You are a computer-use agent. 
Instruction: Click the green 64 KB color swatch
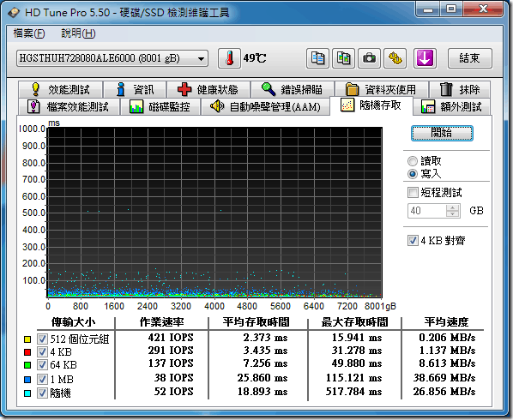coord(27,365)
